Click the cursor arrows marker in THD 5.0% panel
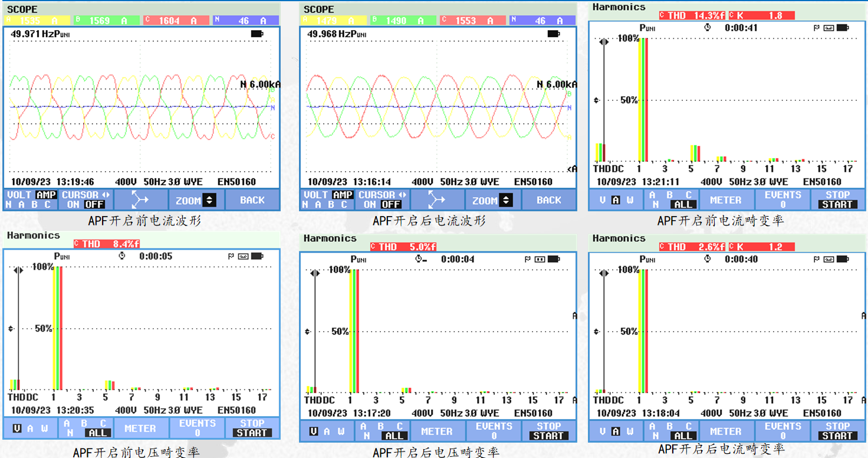 coord(315,273)
